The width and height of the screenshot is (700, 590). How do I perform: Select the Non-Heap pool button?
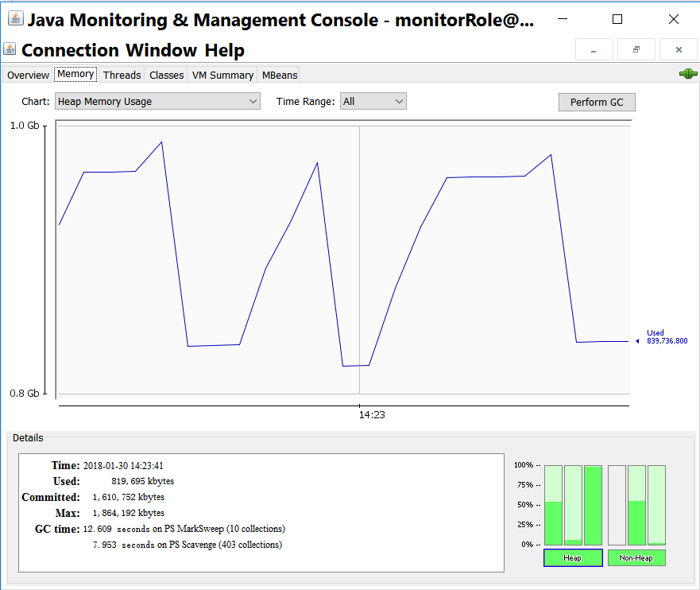636,558
